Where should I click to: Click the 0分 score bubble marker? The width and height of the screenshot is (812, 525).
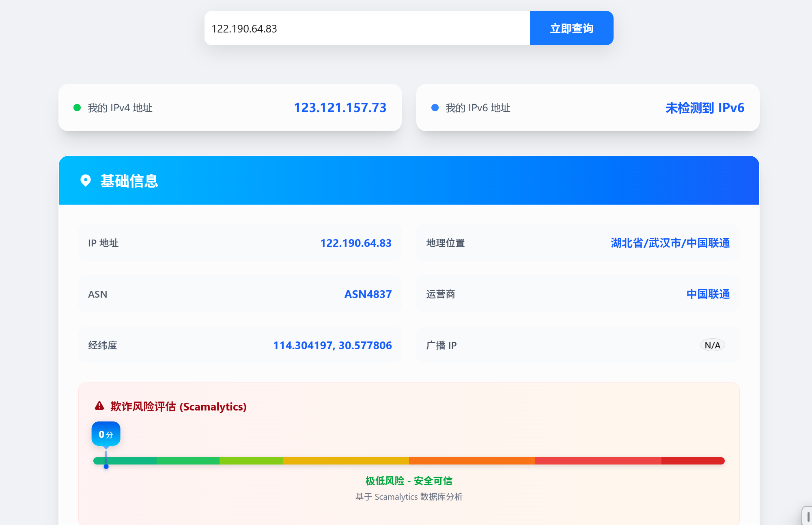[106, 434]
